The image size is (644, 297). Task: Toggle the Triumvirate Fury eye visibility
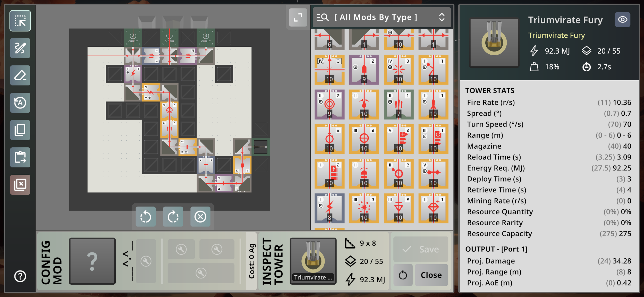pyautogui.click(x=622, y=20)
